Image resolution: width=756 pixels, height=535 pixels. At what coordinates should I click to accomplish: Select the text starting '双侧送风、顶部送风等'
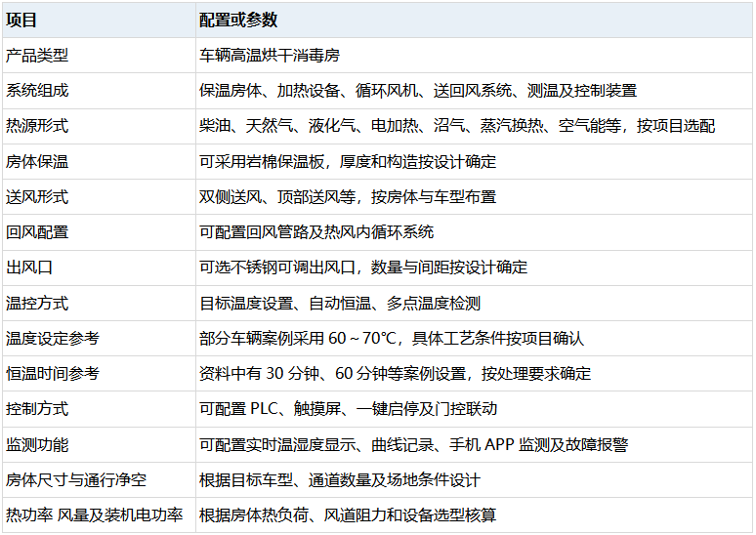[x=348, y=196]
